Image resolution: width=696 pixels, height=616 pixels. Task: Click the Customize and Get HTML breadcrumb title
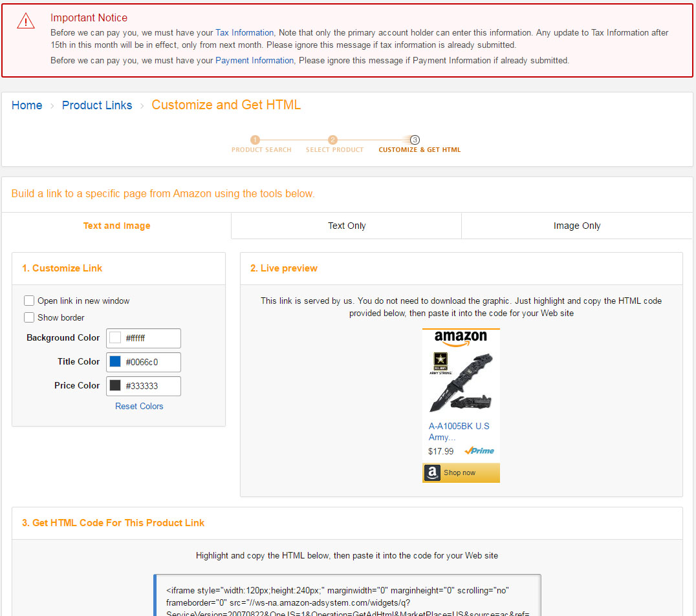[x=226, y=105]
